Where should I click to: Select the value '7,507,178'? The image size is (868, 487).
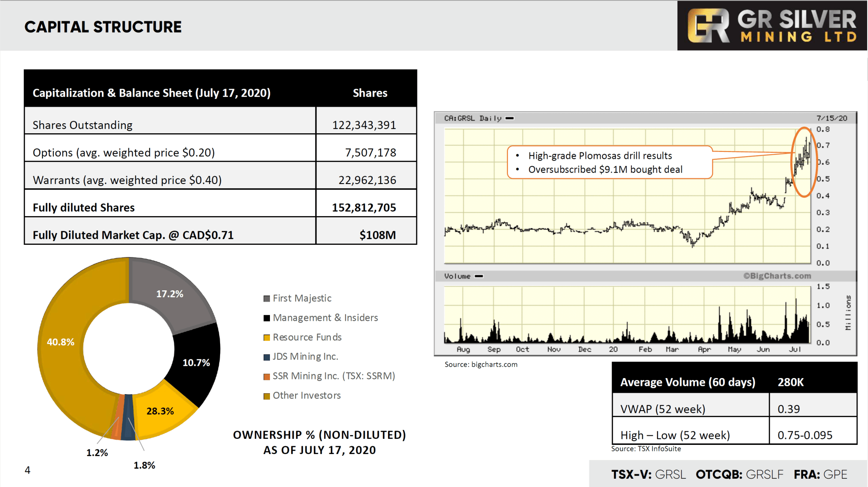[x=371, y=153]
